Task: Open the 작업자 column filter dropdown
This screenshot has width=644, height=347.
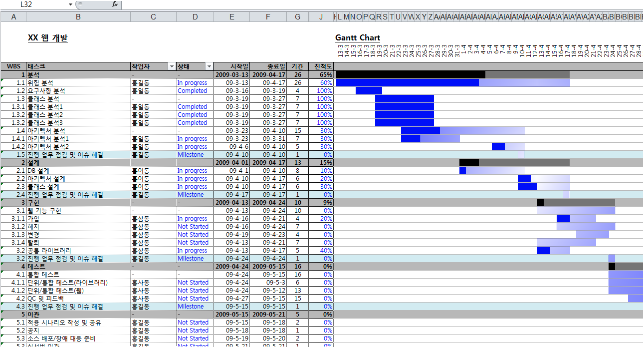Action: [172, 66]
